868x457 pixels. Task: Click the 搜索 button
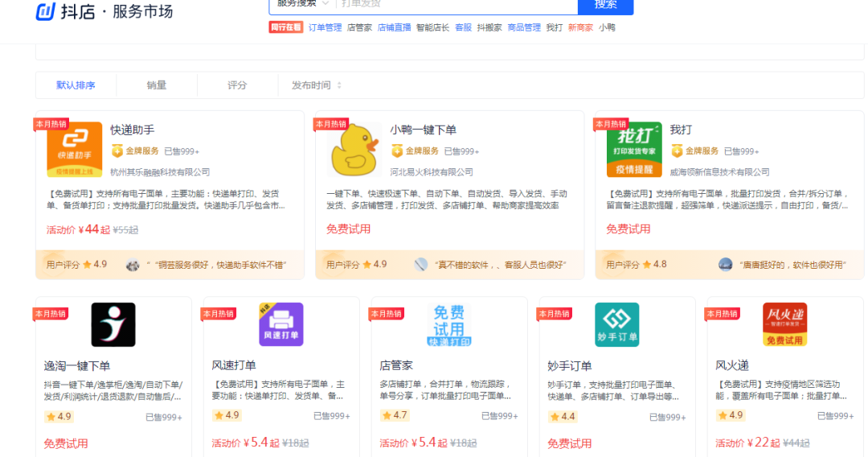pos(606,5)
